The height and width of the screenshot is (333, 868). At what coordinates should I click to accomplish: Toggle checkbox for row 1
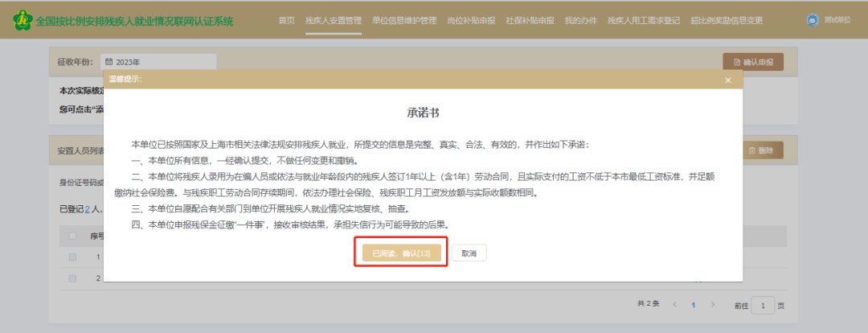(x=72, y=257)
